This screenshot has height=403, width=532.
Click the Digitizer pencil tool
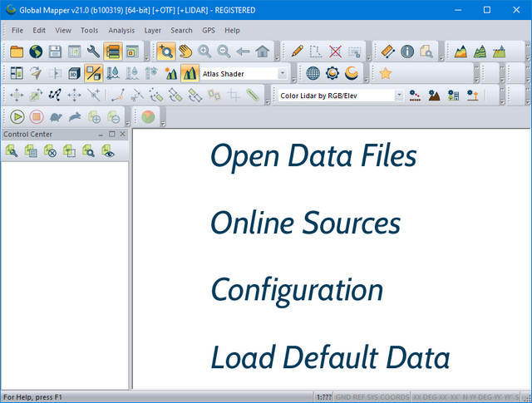click(297, 52)
